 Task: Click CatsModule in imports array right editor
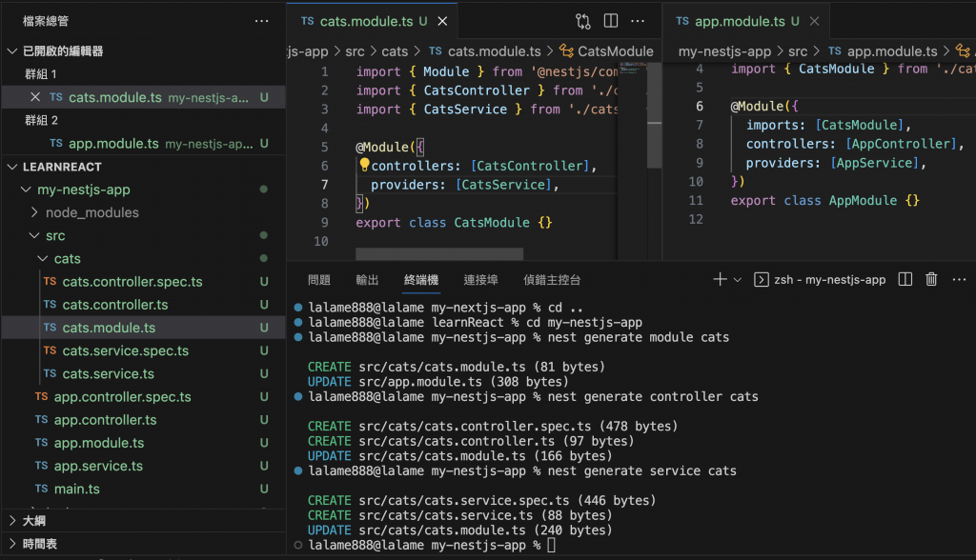[x=859, y=125]
